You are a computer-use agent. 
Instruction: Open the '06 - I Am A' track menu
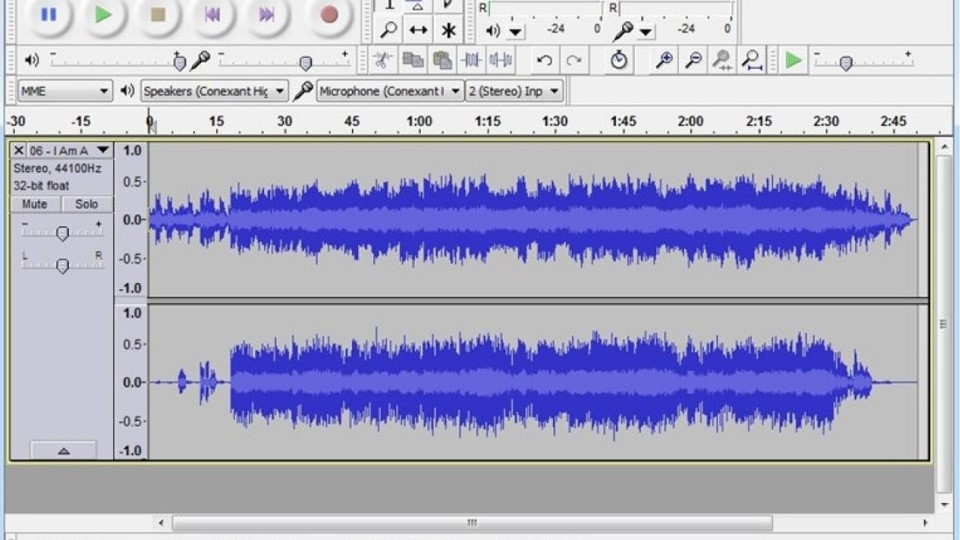coord(69,151)
